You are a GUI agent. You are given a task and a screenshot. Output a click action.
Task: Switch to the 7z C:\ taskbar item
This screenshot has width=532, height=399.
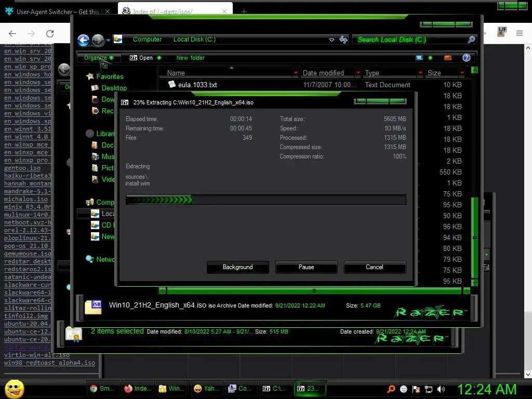(275, 389)
